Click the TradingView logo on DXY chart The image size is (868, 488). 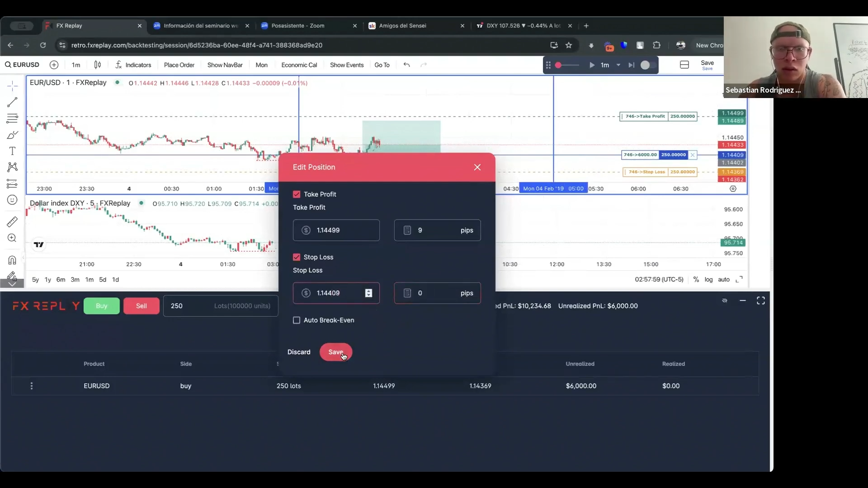(x=39, y=244)
